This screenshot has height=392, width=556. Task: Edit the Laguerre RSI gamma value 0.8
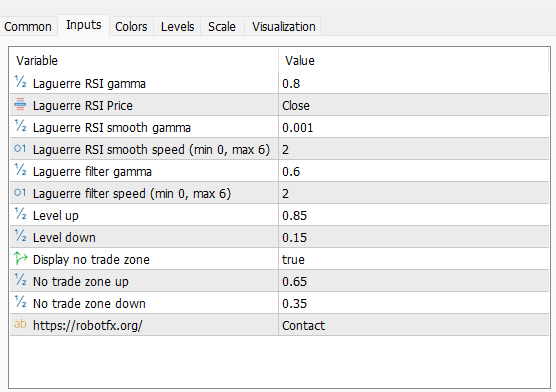[x=414, y=83]
